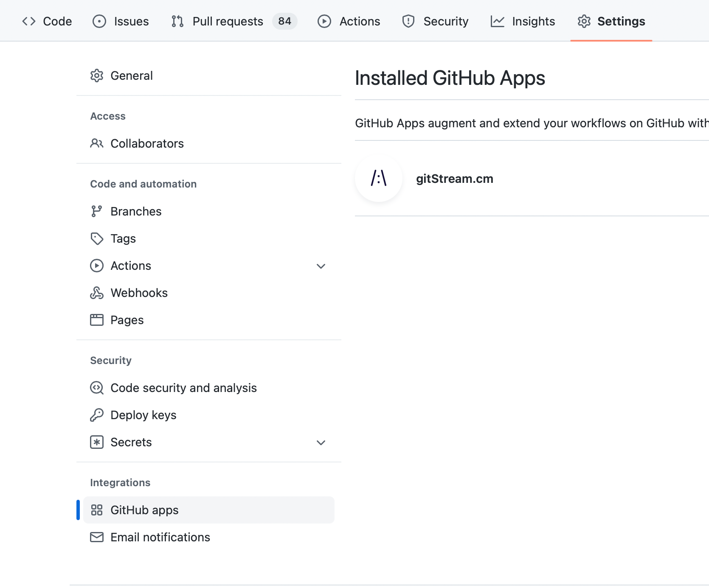Click the Webhooks icon in the sidebar
This screenshot has height=588, width=709.
click(97, 292)
